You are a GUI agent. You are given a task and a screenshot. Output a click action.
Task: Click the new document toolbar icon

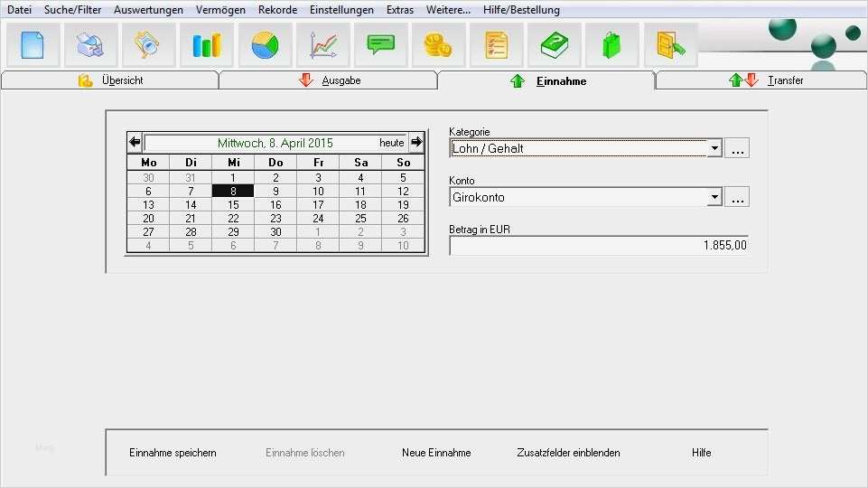coord(33,45)
